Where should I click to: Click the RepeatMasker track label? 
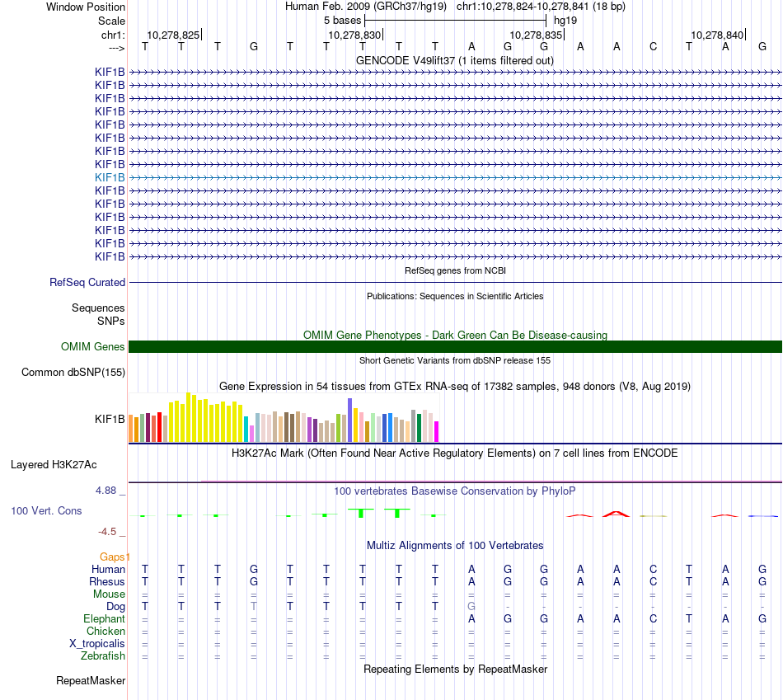point(91,680)
